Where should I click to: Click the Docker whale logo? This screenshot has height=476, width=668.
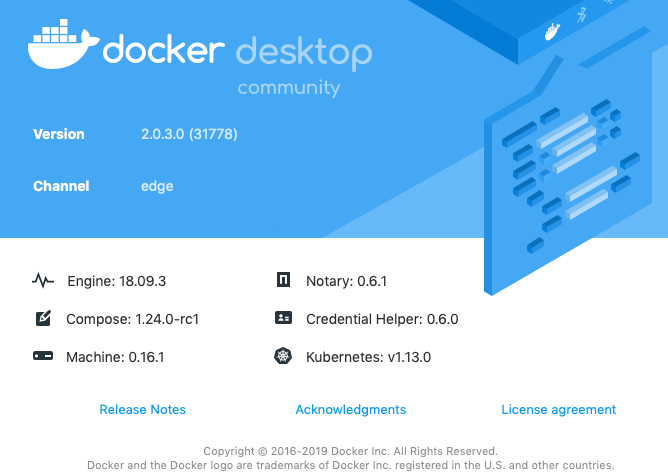point(64,44)
